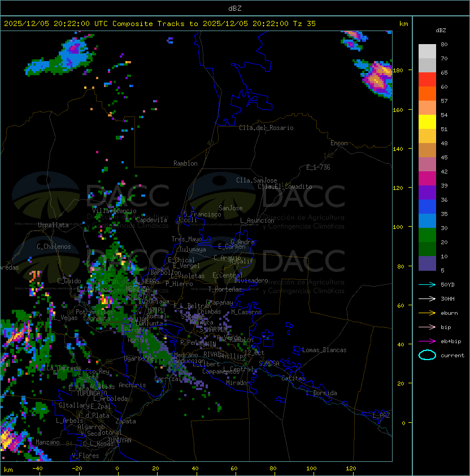This screenshot has height=476, width=470.
Task: Click the Uspallata map label
Action: pos(53,225)
